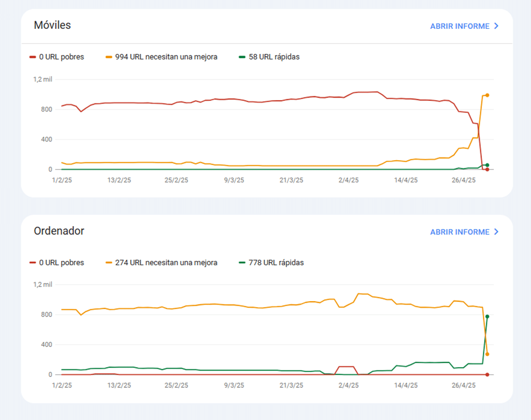Select the Móviles card heading
Viewport: 531px width, 420px height.
[52, 25]
